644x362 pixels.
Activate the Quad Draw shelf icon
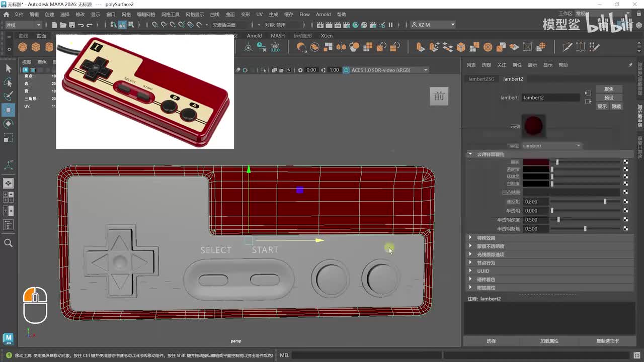pos(595,47)
